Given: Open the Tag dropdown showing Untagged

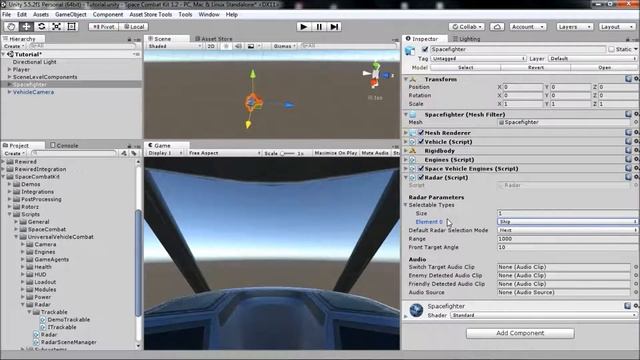Looking at the screenshot, I should (478, 59).
